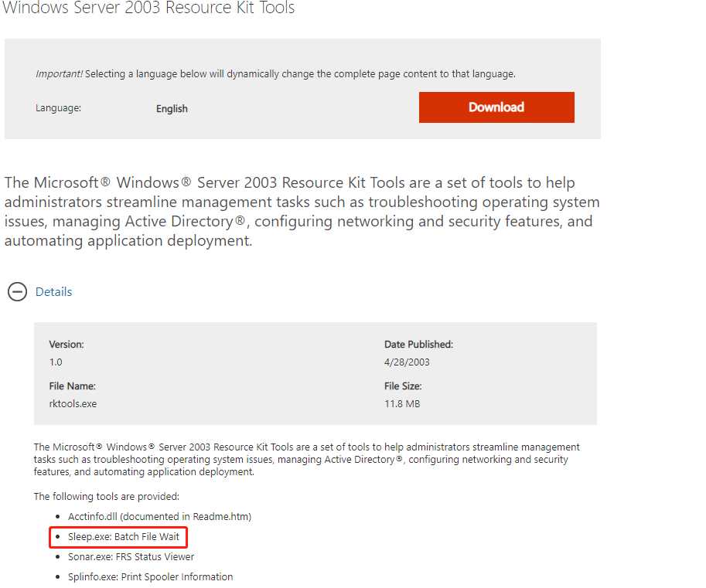Click the Windows Server 2003 Resource Kit Tools title
This screenshot has height=588, width=706.
point(148,8)
